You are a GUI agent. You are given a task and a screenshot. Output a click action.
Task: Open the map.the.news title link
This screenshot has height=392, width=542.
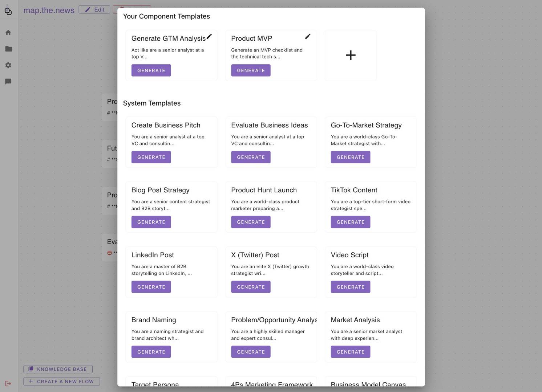[49, 10]
